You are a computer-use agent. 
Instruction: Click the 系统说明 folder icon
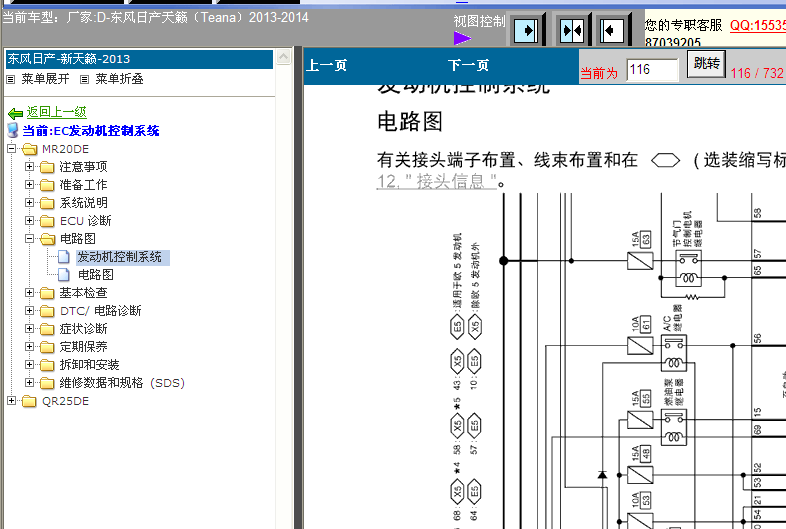coord(47,203)
